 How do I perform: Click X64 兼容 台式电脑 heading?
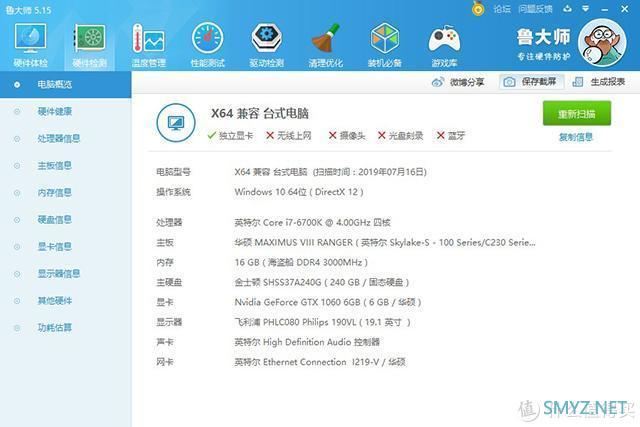point(260,113)
